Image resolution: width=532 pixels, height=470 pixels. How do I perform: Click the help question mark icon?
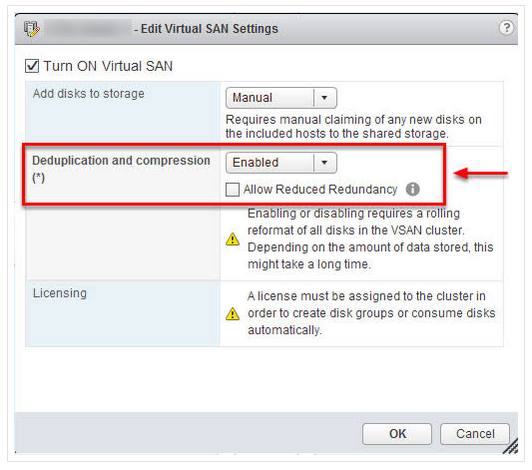pyautogui.click(x=506, y=27)
